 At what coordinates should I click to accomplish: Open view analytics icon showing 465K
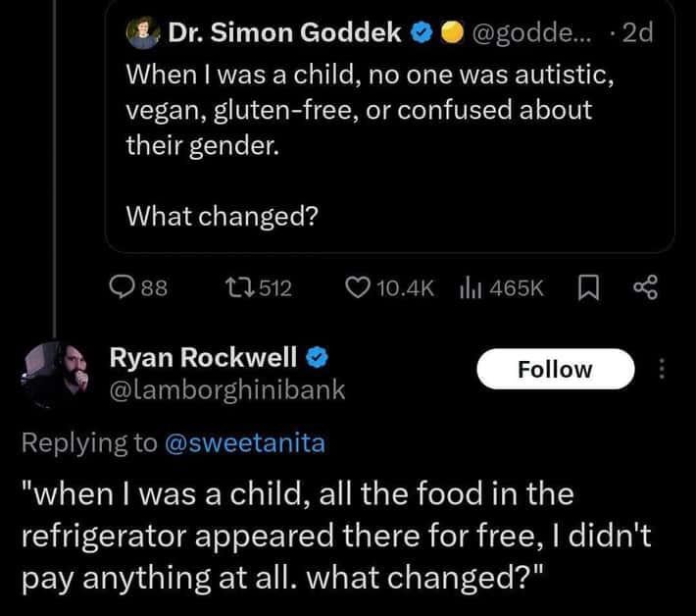tap(469, 286)
